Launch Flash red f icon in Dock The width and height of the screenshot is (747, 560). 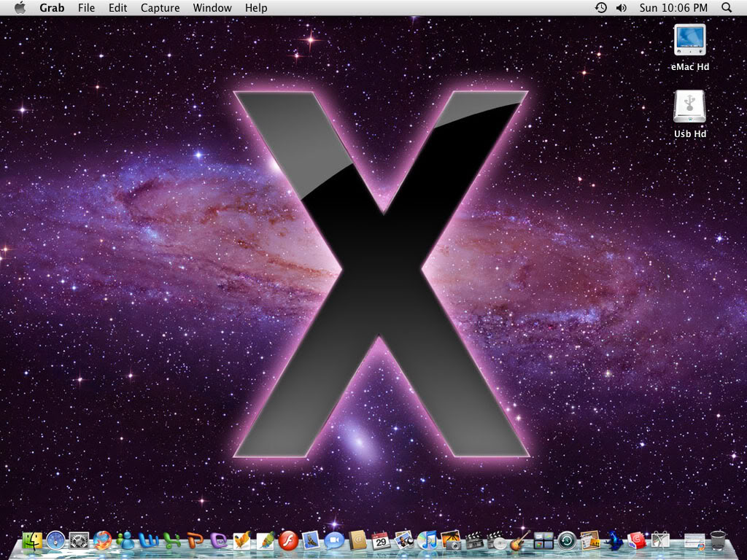288,541
